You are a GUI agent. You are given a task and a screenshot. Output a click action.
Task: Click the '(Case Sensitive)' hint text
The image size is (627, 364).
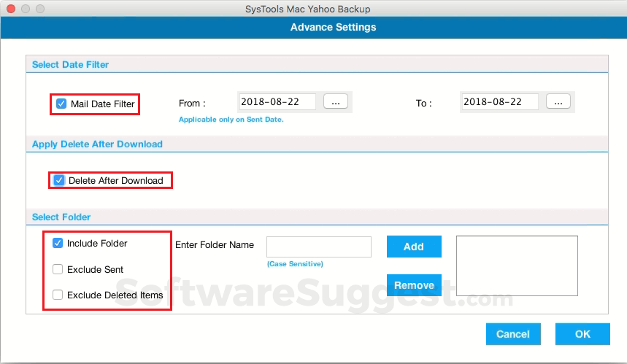tap(295, 264)
